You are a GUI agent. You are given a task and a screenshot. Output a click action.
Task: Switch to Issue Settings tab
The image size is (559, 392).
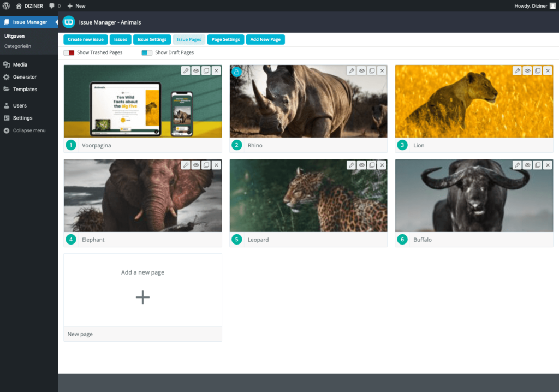point(152,40)
